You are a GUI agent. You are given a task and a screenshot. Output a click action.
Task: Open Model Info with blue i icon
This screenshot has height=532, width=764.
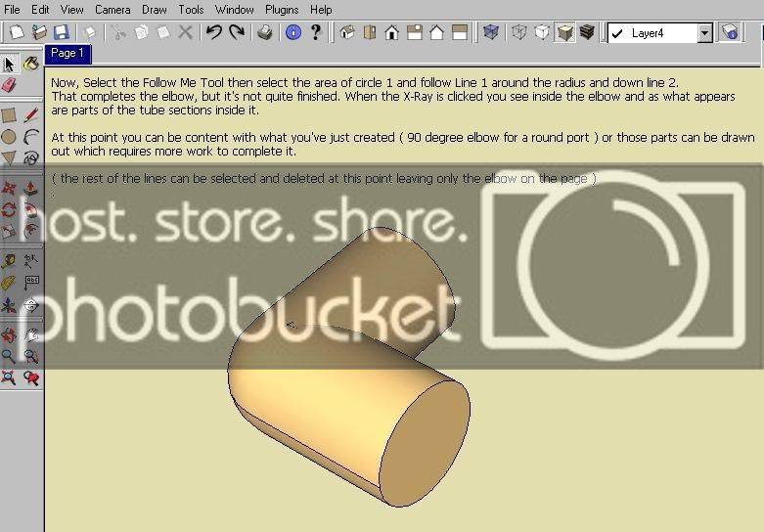pos(293,32)
